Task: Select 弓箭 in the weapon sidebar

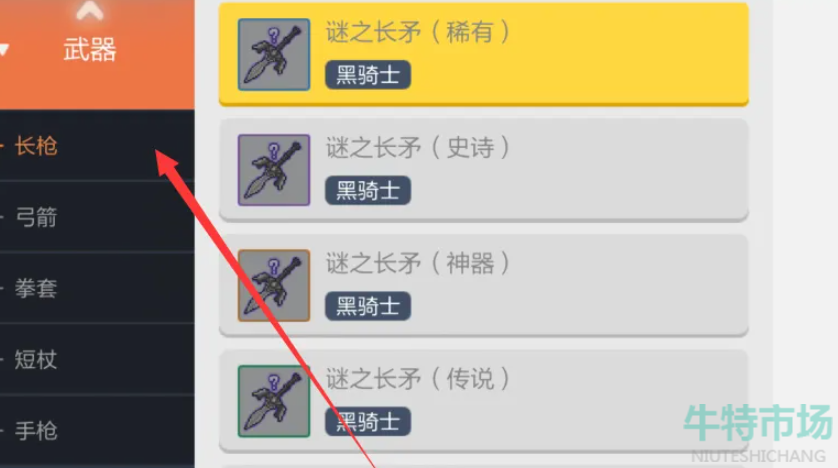Action: [x=97, y=217]
